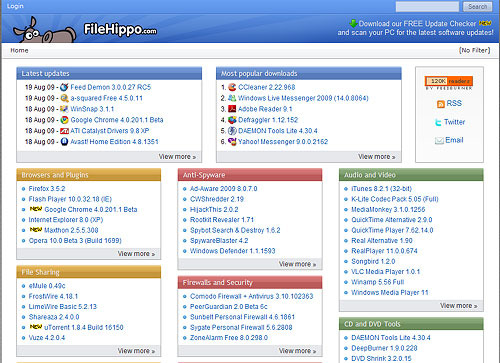Viewport: 500px width, 363px height.
Task: Open the No Filter option
Action: [475, 50]
